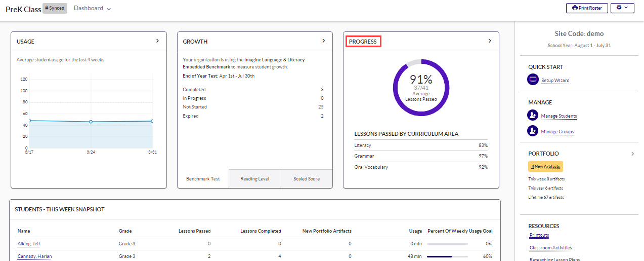Click the Setup Wizard monitor icon

click(x=532, y=80)
